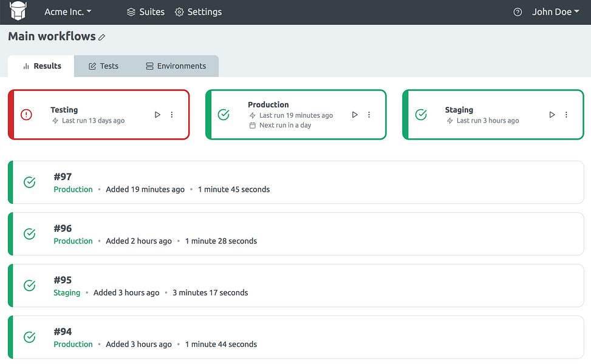Switch to the Results tab
Image resolution: width=591 pixels, height=364 pixels.
(41, 66)
